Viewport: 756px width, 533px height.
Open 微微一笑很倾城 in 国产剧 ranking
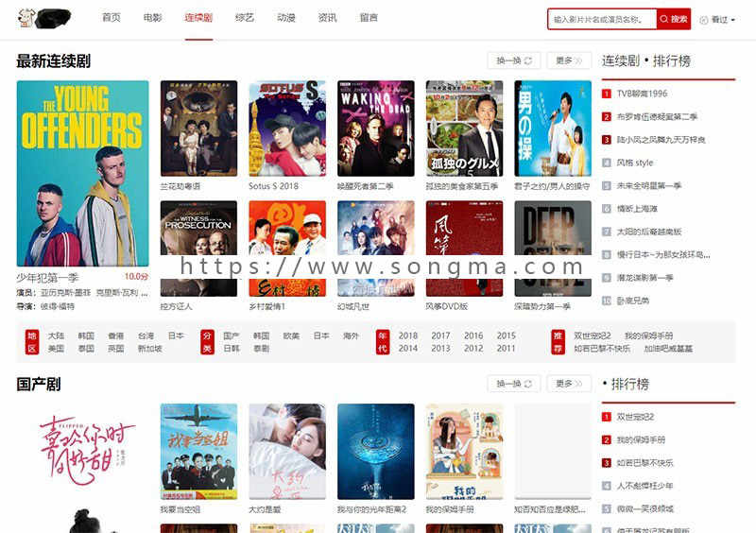tap(645, 508)
